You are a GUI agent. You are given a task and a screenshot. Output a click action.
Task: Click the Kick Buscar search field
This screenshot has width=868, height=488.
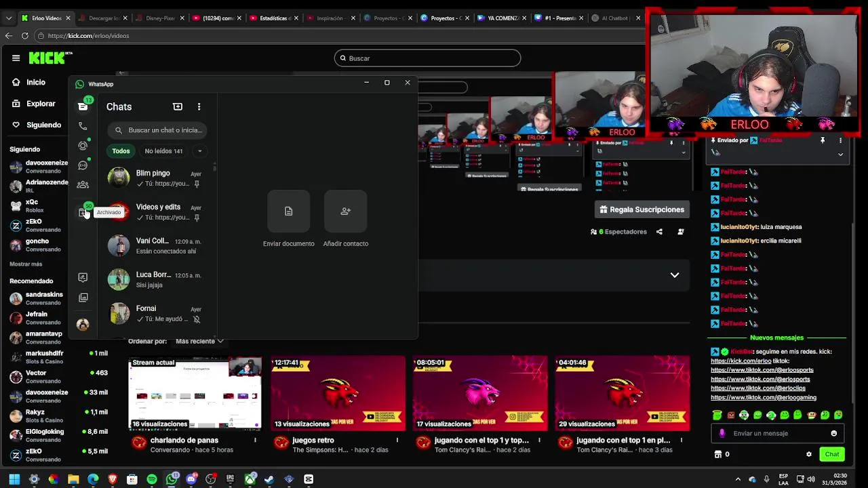427,58
